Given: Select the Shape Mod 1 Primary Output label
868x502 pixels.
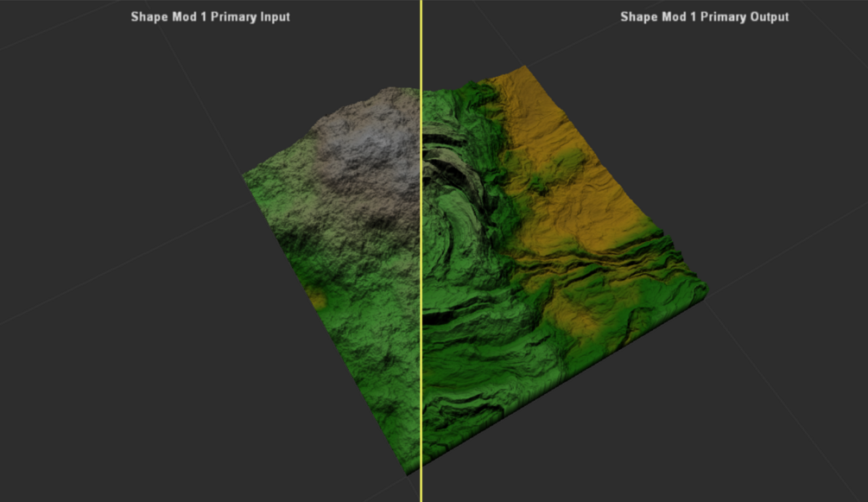Looking at the screenshot, I should [x=704, y=16].
